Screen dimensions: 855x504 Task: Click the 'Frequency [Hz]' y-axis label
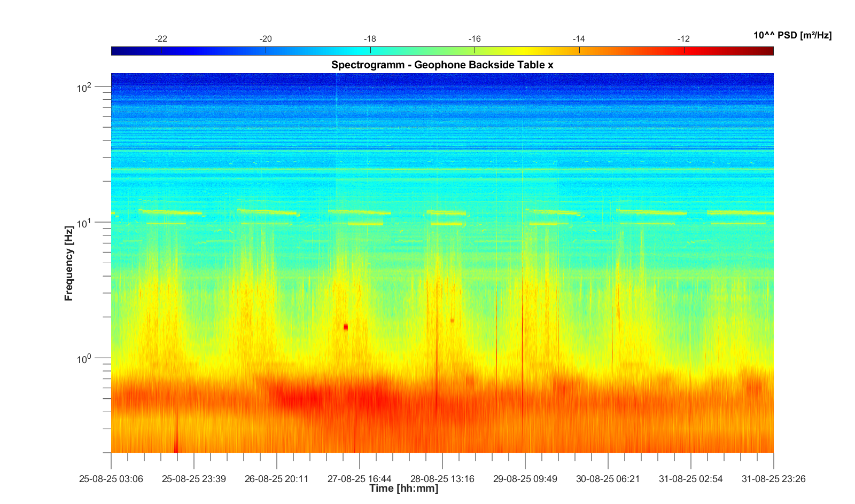[68, 263]
